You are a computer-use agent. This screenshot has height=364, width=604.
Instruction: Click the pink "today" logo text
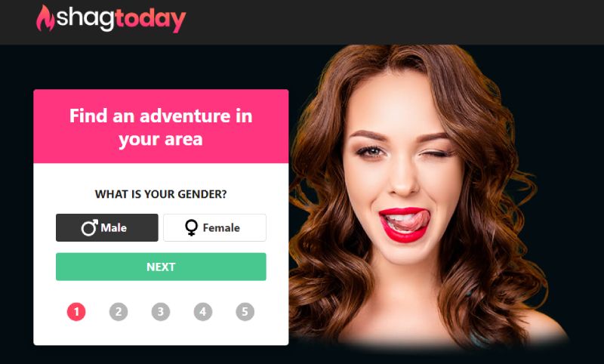(x=150, y=20)
